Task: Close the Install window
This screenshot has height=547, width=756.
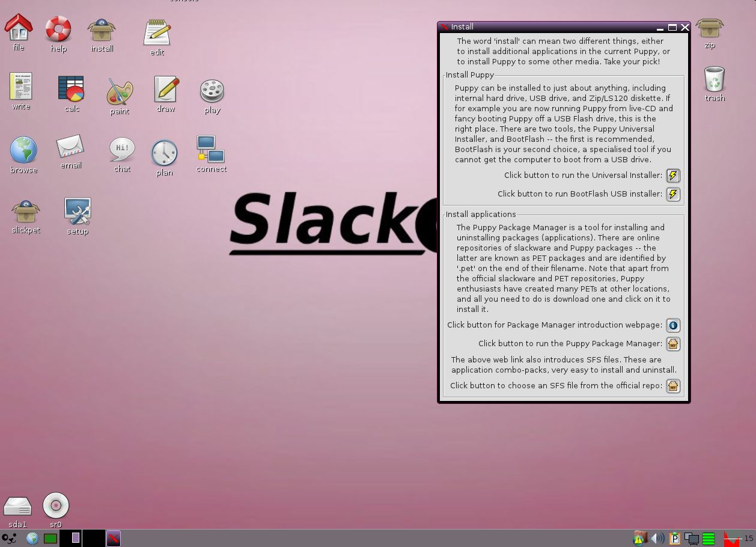Action: (684, 27)
